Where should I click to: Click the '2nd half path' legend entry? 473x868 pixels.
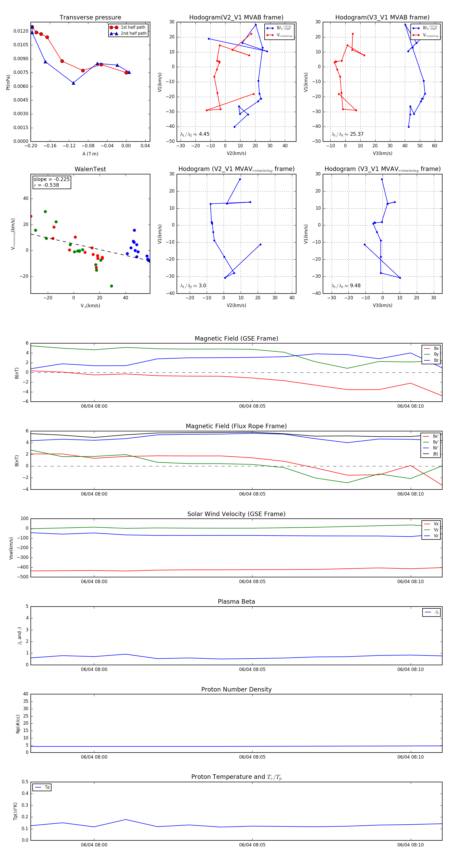coord(128,33)
